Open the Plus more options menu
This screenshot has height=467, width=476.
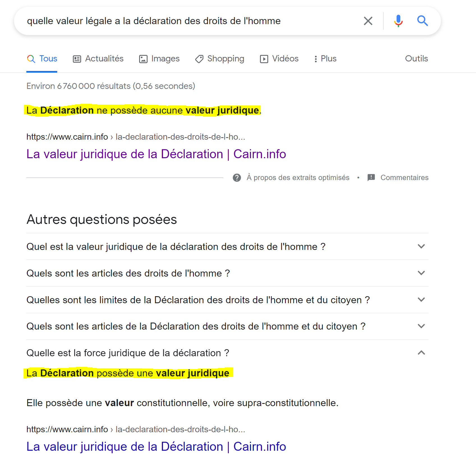(x=325, y=59)
